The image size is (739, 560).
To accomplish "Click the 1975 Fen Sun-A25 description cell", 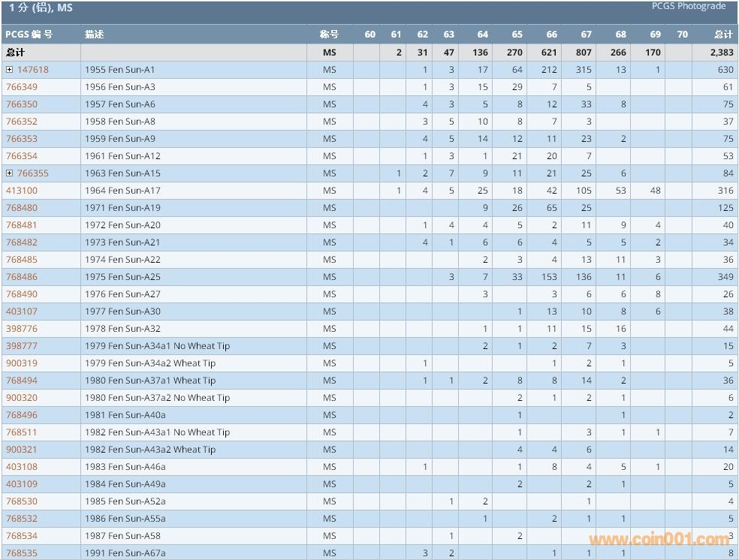I will click(122, 277).
